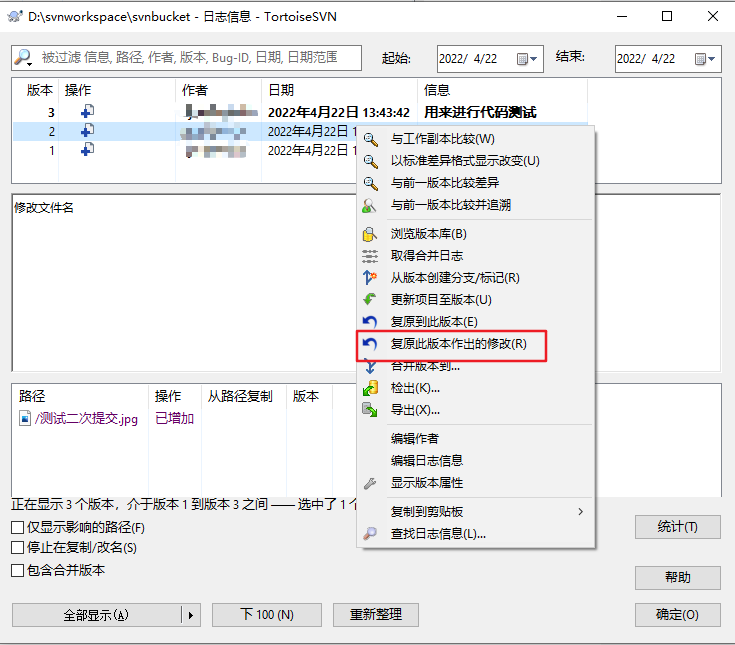Select 更新项目至版本(U) menu entry
This screenshot has width=735, height=645.
coord(476,300)
